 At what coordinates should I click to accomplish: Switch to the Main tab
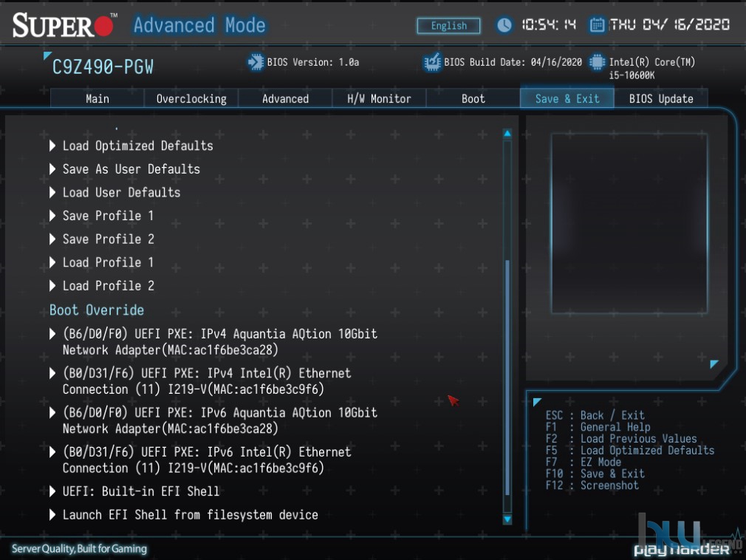[97, 98]
